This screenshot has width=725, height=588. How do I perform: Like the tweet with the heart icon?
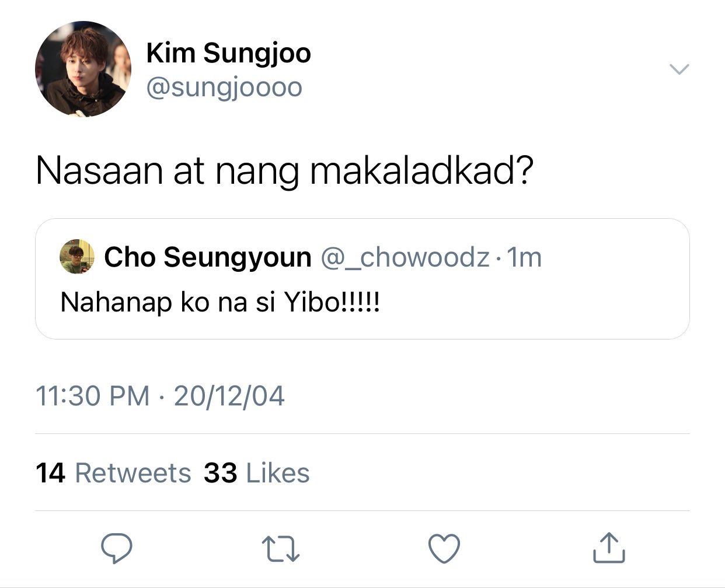tap(444, 548)
